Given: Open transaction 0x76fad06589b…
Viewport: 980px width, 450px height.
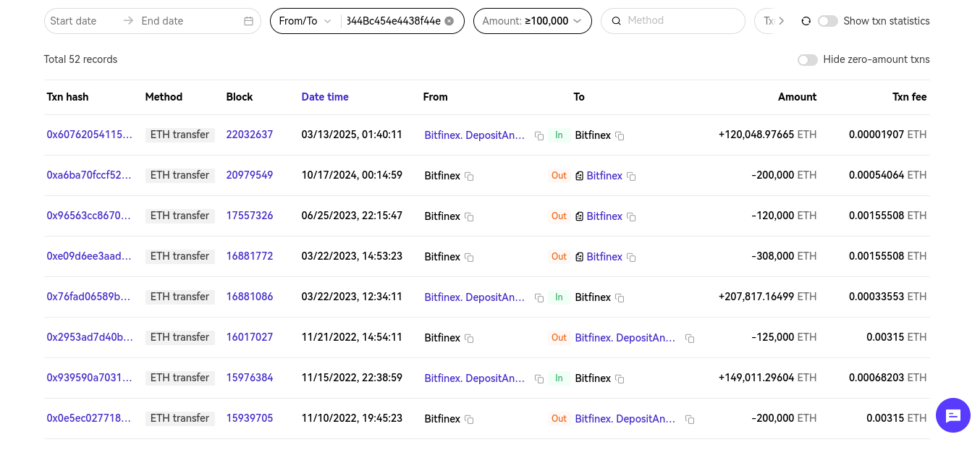Looking at the screenshot, I should (x=90, y=297).
